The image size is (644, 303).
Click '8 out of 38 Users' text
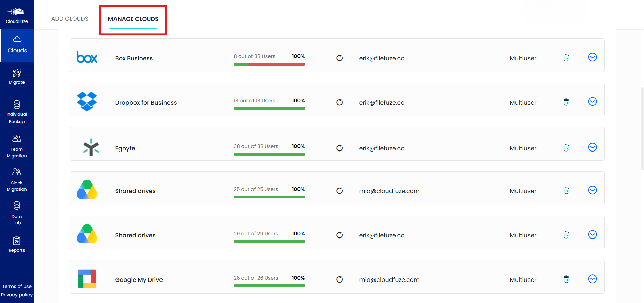tap(255, 56)
